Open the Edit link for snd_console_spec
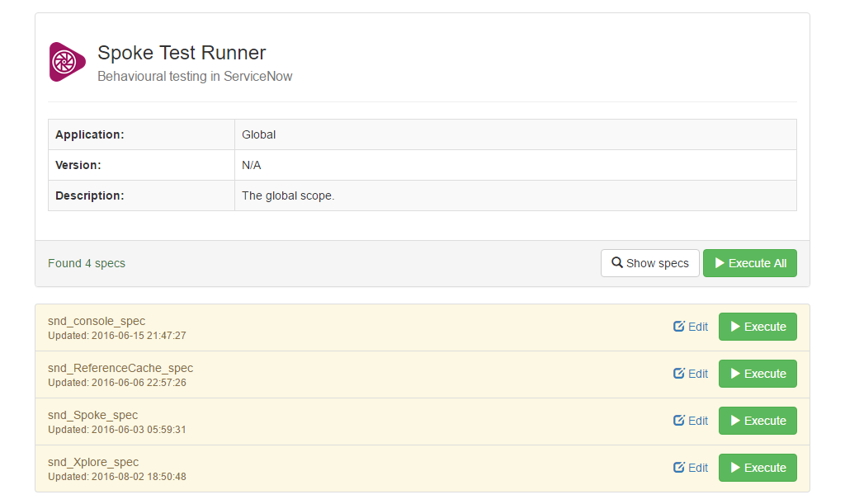 698,327
